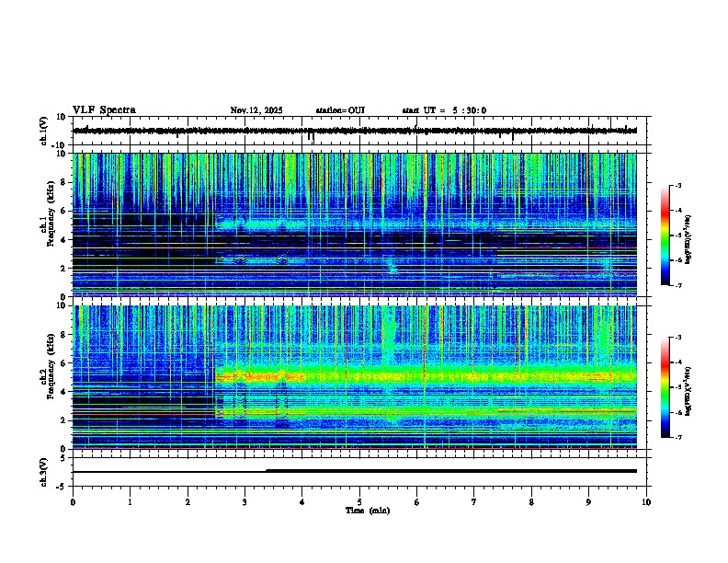Click the '5' tick on ch.3(V) axis

click(63, 458)
